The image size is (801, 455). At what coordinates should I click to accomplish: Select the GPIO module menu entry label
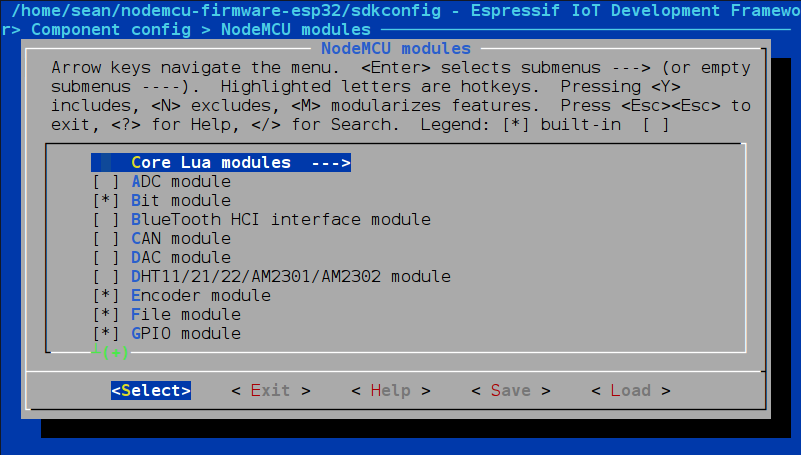(x=186, y=333)
